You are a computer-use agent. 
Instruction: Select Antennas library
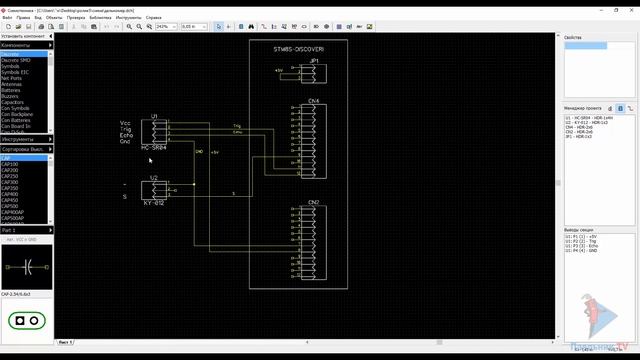(x=24, y=84)
